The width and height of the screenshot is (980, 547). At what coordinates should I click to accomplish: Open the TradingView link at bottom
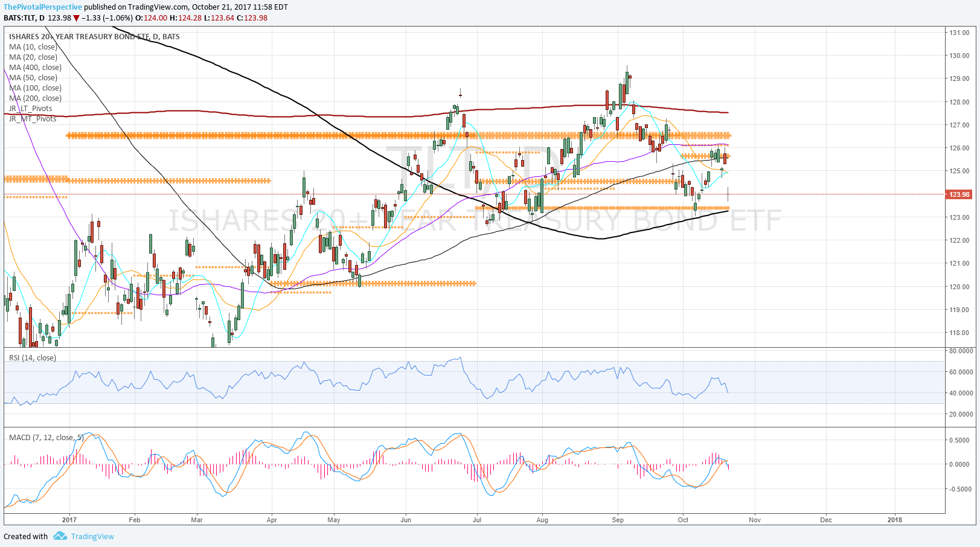click(92, 536)
